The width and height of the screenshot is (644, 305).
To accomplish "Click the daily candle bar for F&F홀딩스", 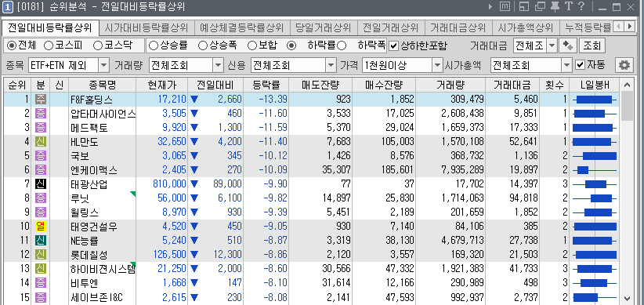I will pyautogui.click(x=595, y=99).
